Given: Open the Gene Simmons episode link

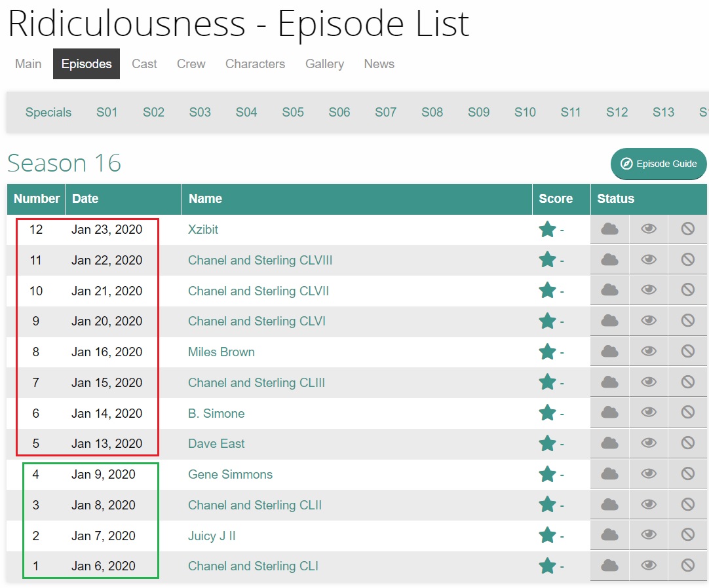Looking at the screenshot, I should (x=230, y=474).
